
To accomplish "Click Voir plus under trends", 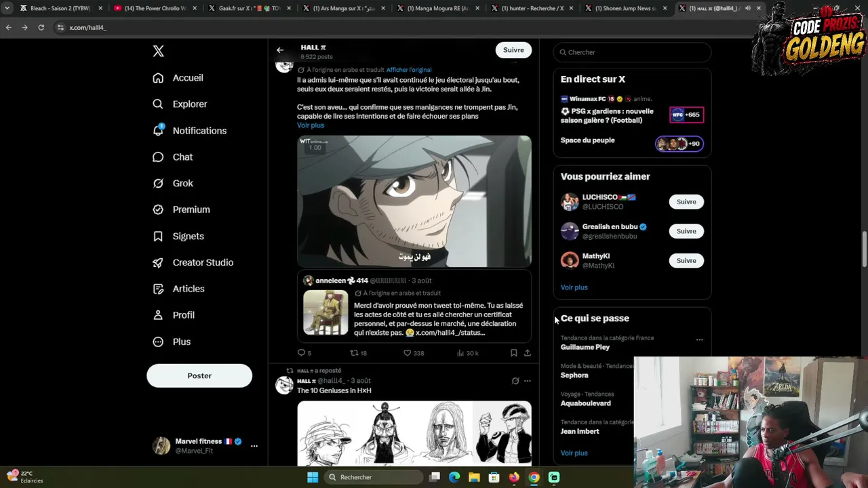I will tap(574, 453).
